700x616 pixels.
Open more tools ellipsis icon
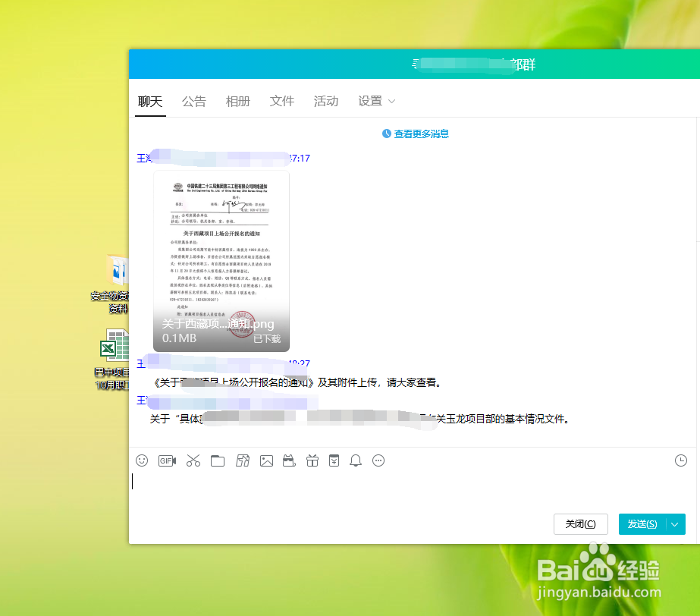click(x=378, y=460)
